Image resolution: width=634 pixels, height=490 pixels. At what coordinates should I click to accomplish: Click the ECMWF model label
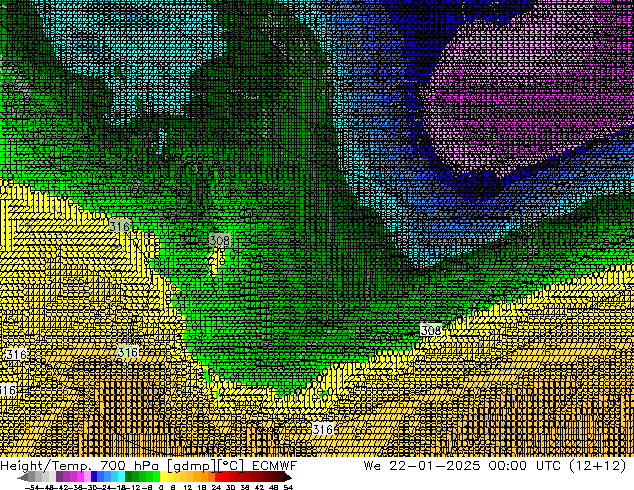[274, 466]
